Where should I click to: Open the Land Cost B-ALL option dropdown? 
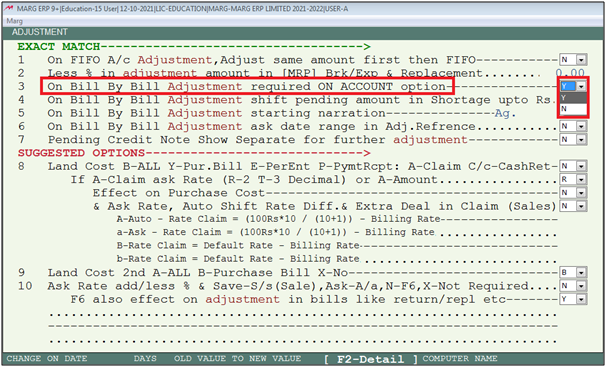(581, 166)
